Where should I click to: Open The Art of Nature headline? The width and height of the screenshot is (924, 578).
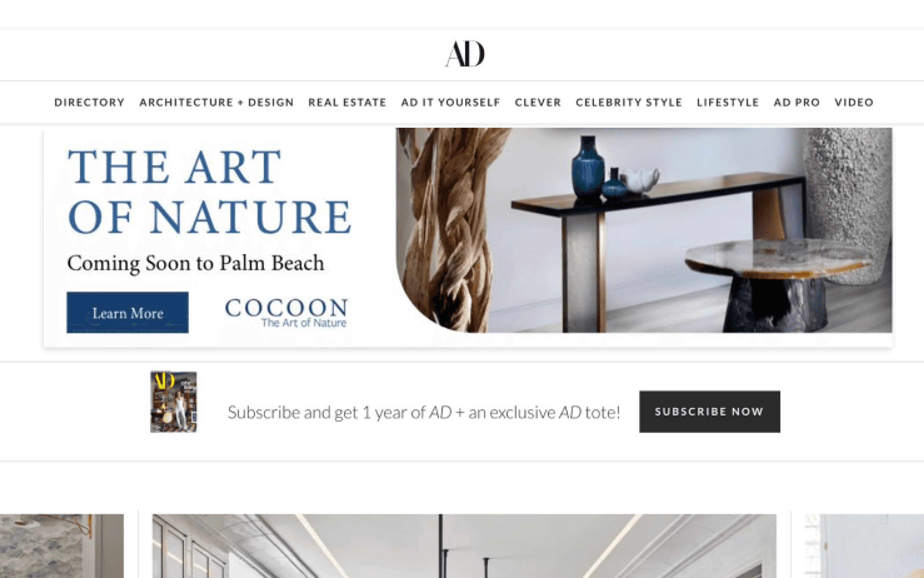(209, 191)
